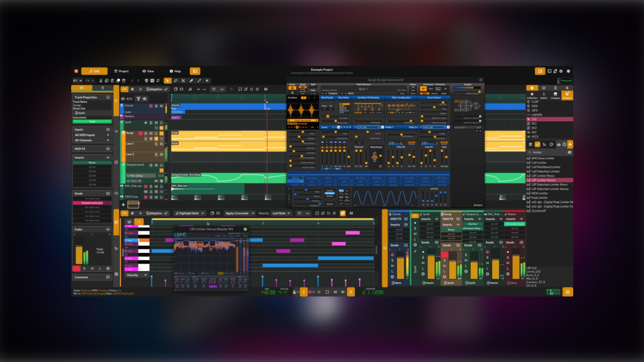Activate the Audition speaker tool

[x=207, y=81]
